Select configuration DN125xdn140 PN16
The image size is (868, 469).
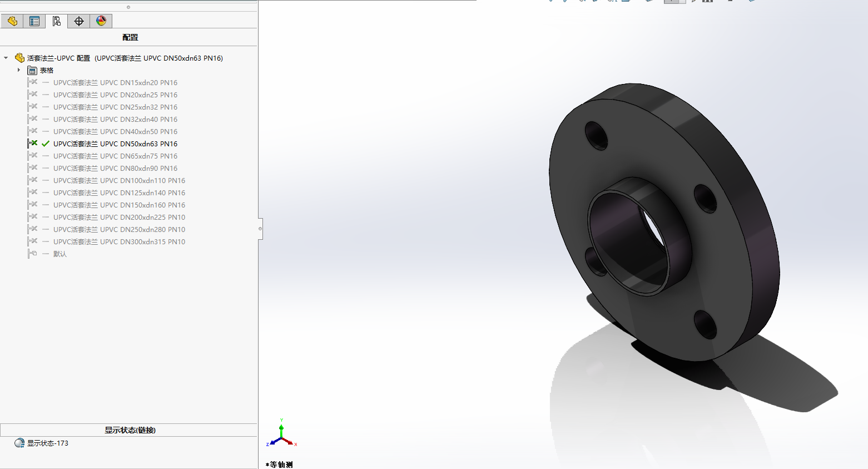[x=119, y=192]
